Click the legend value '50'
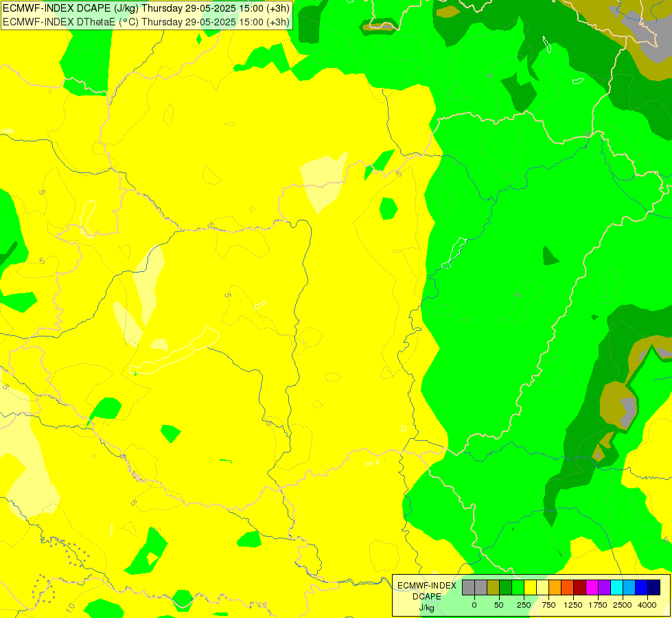672x618 pixels. coord(499,605)
